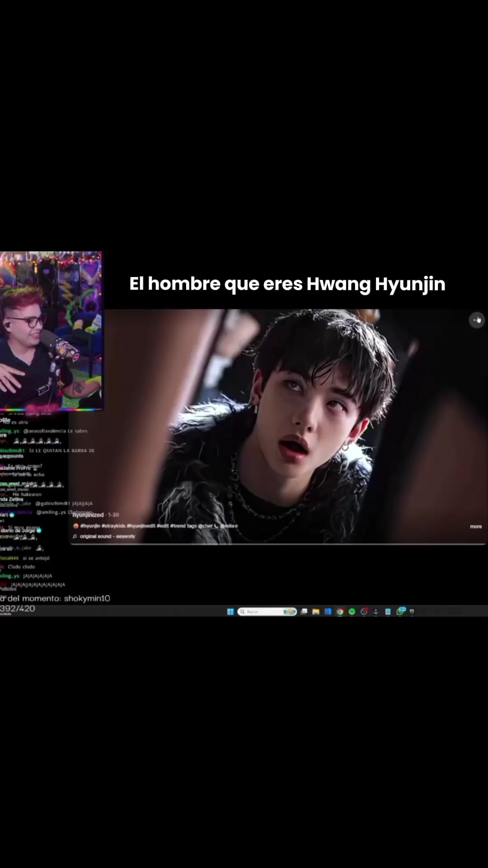Click chat message 'si se antojó'
This screenshot has width=488, height=868.
pos(36,558)
